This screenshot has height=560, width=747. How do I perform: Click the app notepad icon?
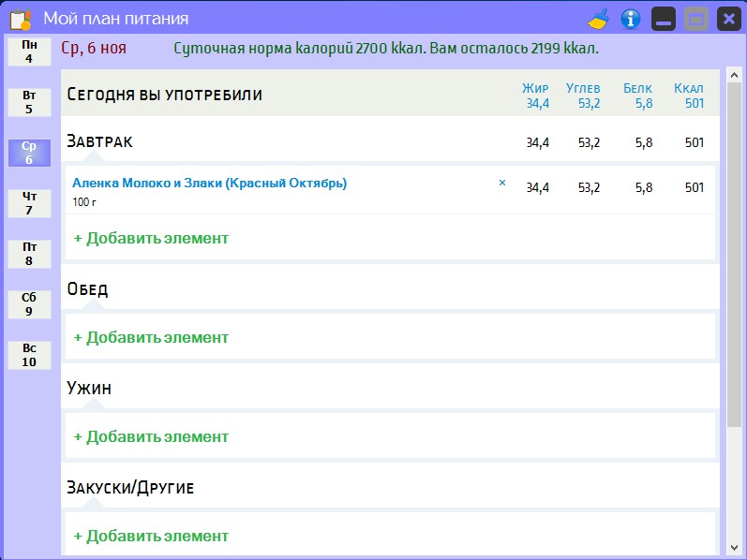21,20
